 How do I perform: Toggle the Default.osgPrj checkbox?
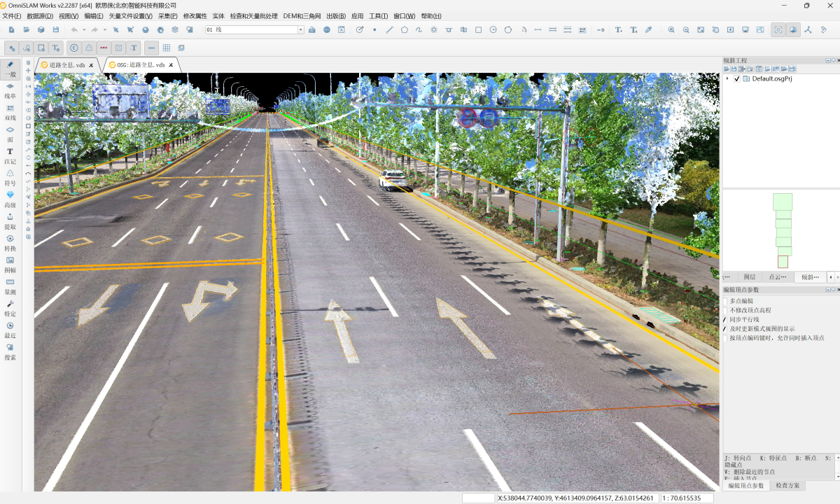(737, 78)
